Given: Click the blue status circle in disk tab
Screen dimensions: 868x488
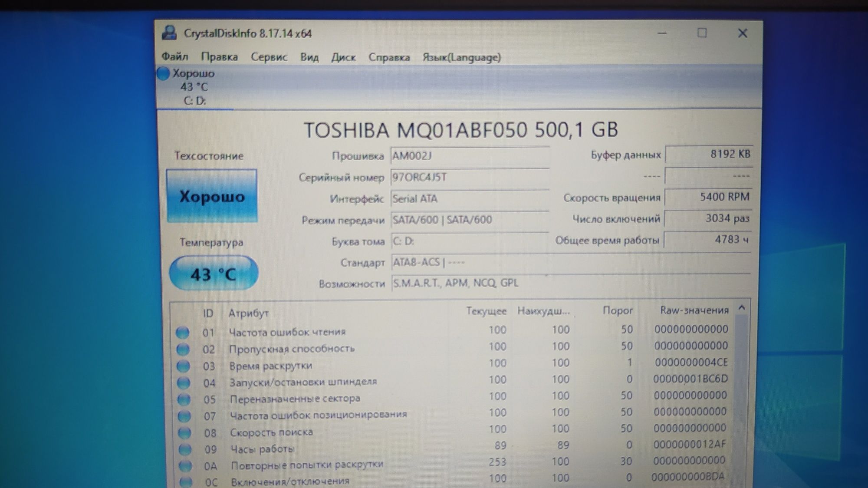Looking at the screenshot, I should 163,73.
